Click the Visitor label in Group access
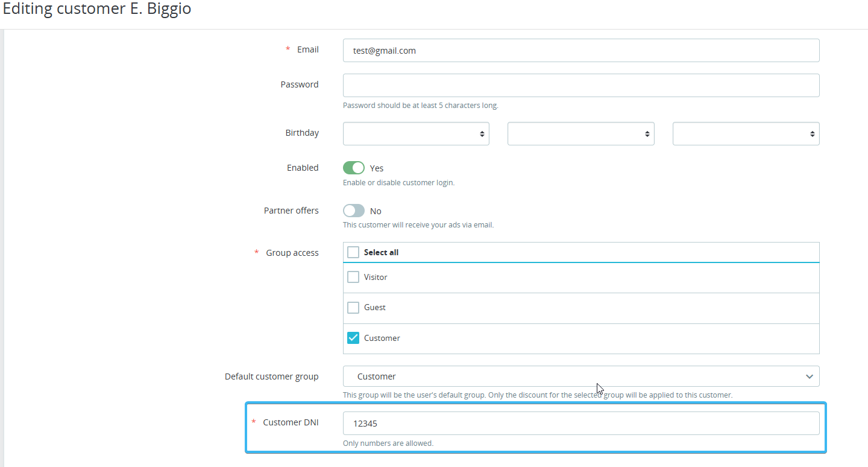 [376, 278]
